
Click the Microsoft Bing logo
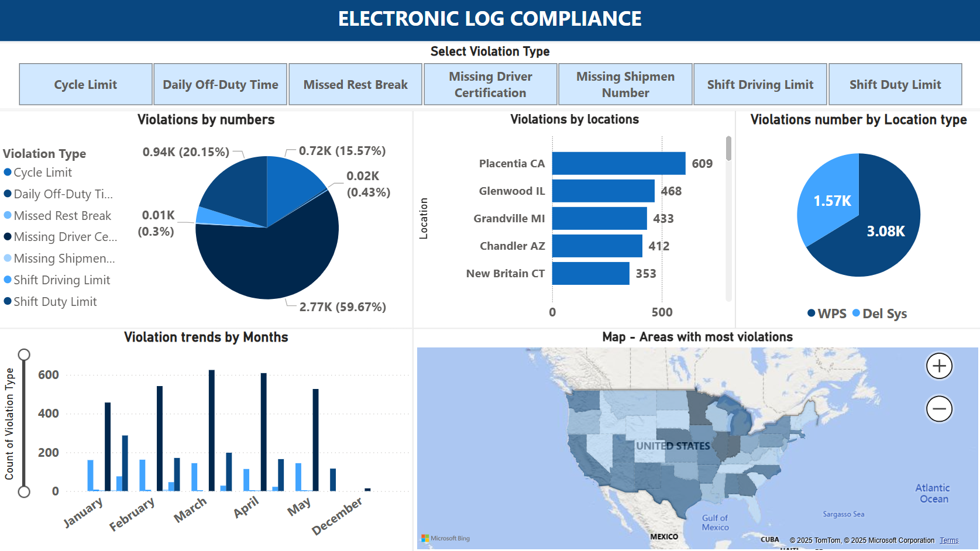click(446, 538)
